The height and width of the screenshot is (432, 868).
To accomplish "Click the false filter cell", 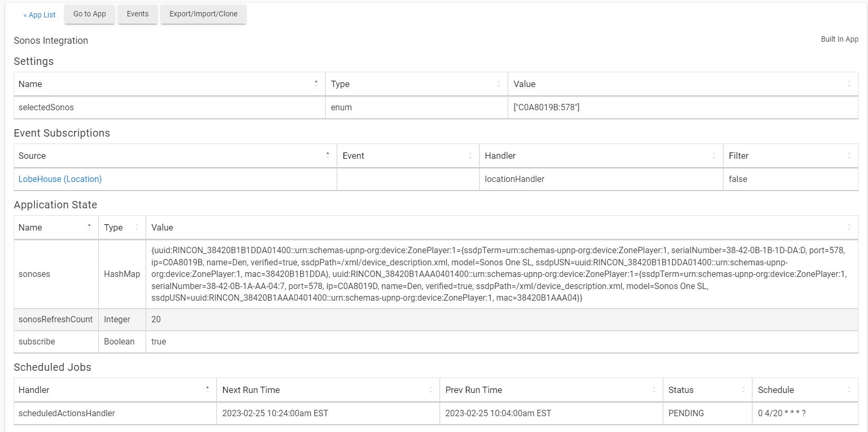I will point(790,179).
